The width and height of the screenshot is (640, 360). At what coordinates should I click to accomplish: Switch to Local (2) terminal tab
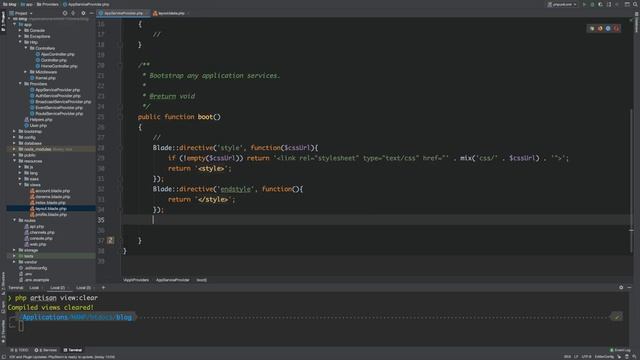coord(58,288)
